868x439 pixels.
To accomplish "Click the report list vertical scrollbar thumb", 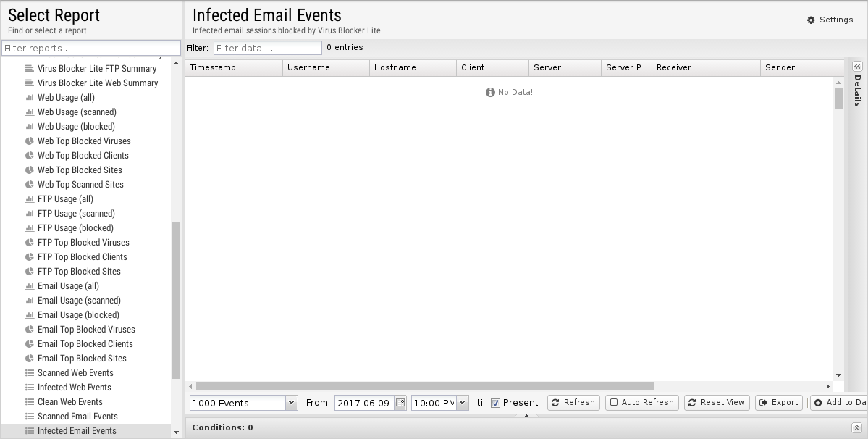I will [x=177, y=300].
